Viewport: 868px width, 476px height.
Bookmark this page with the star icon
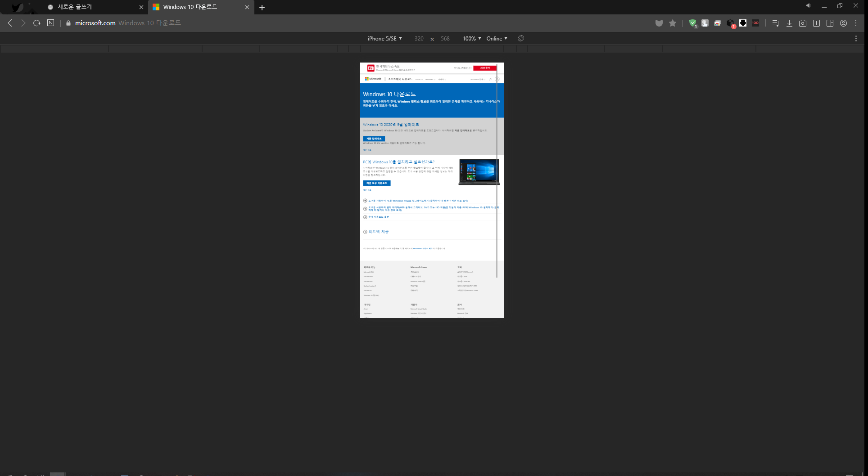[673, 23]
